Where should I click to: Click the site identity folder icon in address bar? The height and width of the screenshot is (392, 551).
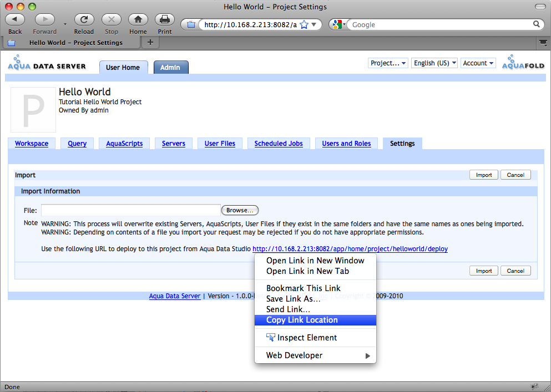(191, 24)
